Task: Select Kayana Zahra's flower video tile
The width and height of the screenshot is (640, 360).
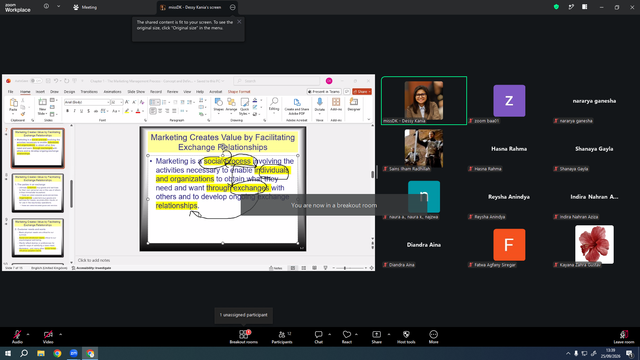Action: pos(594,244)
